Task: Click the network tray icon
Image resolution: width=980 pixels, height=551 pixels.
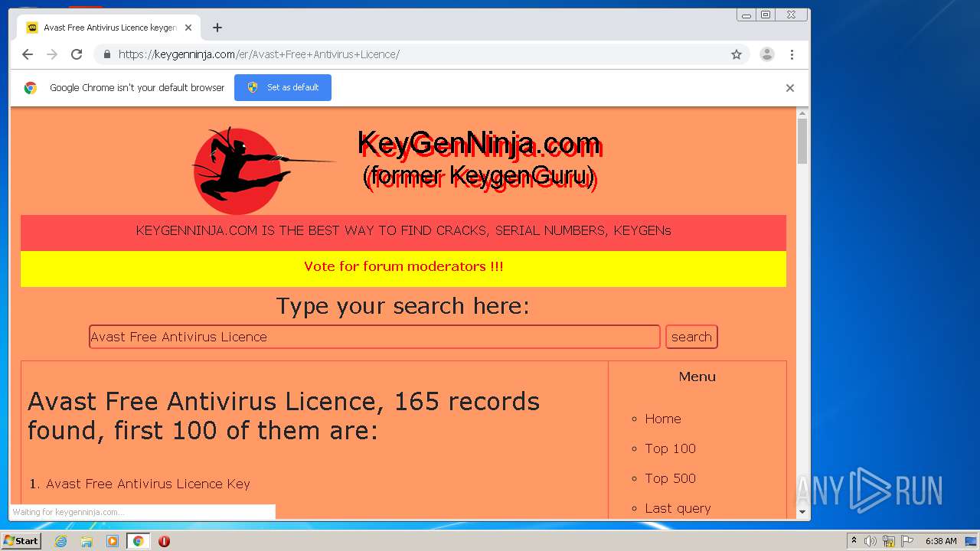Action: 889,541
